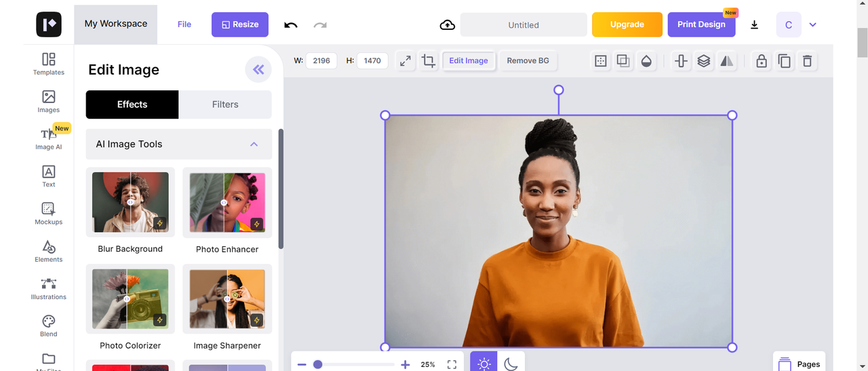Open the Elements sidebar panel
Viewport: 868px width, 371px height.
[x=49, y=251]
